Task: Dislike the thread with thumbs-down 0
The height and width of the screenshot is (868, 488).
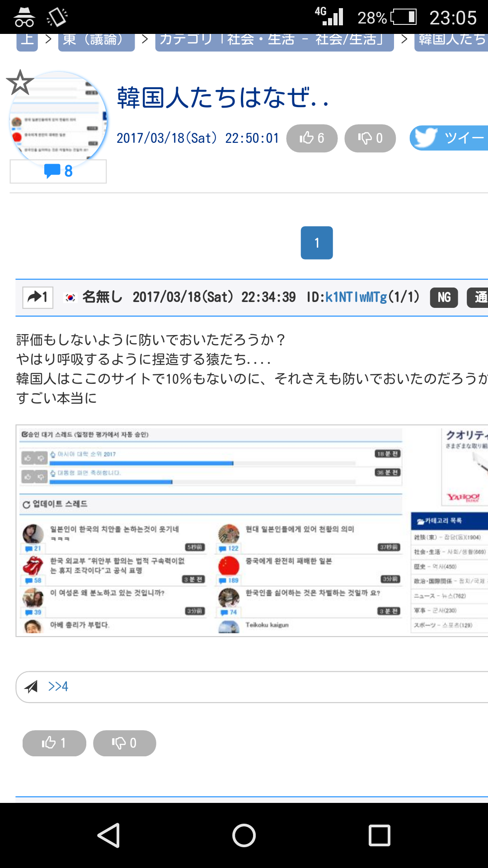Action: (370, 138)
